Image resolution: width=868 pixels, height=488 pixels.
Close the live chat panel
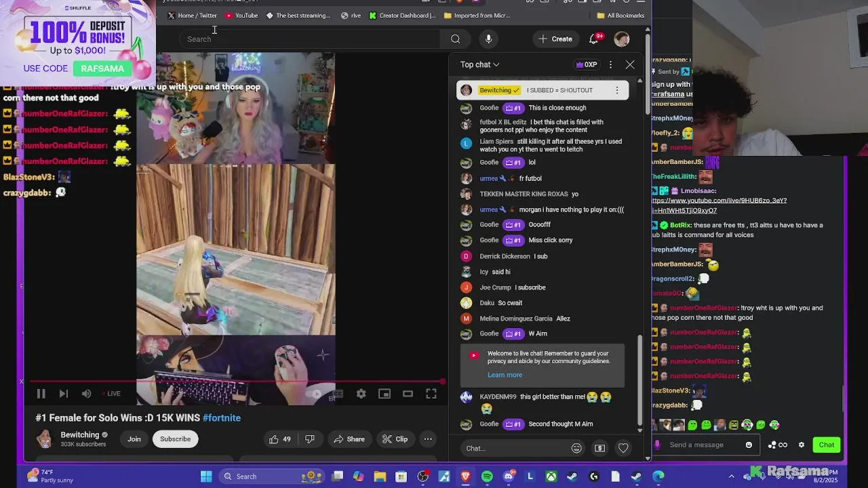point(630,64)
